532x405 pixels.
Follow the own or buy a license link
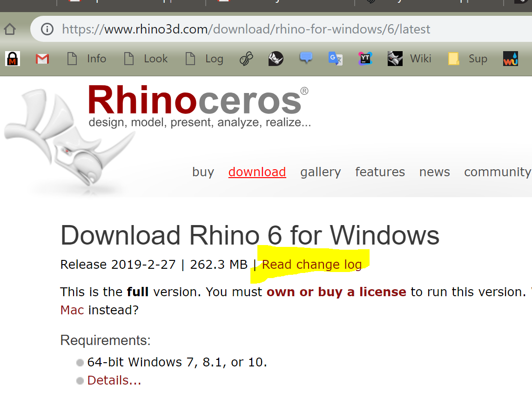pos(336,292)
